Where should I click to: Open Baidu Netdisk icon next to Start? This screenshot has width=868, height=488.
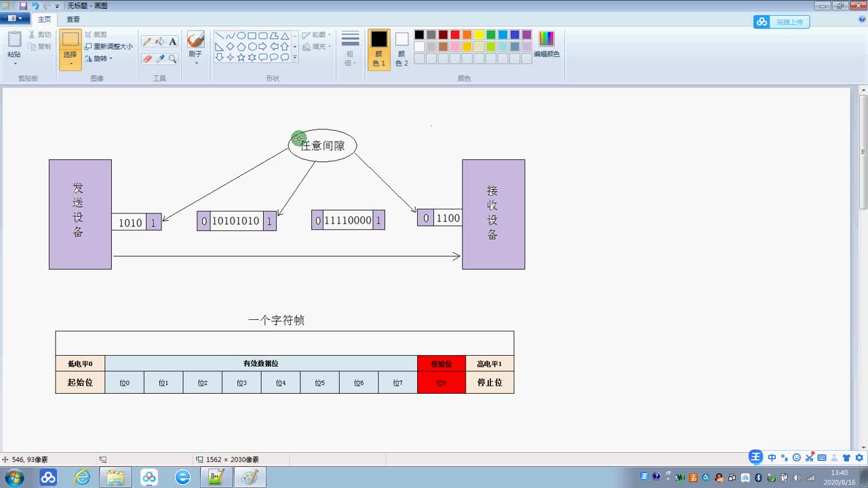48,477
